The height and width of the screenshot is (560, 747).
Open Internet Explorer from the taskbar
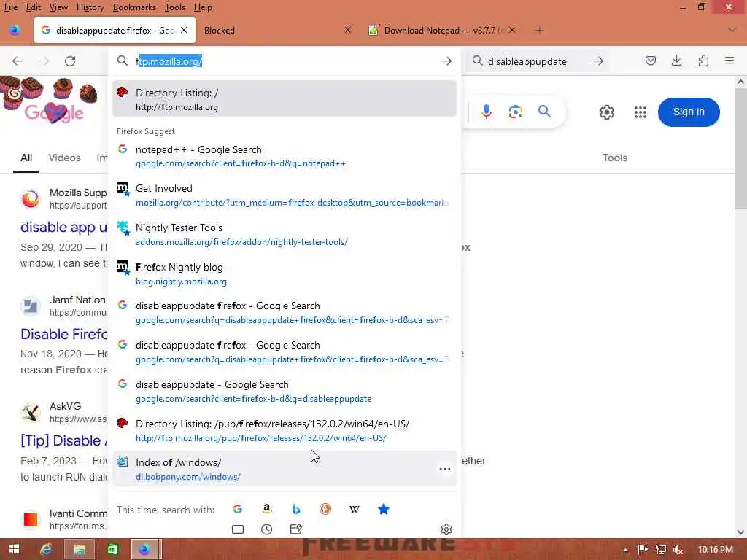pos(46,550)
